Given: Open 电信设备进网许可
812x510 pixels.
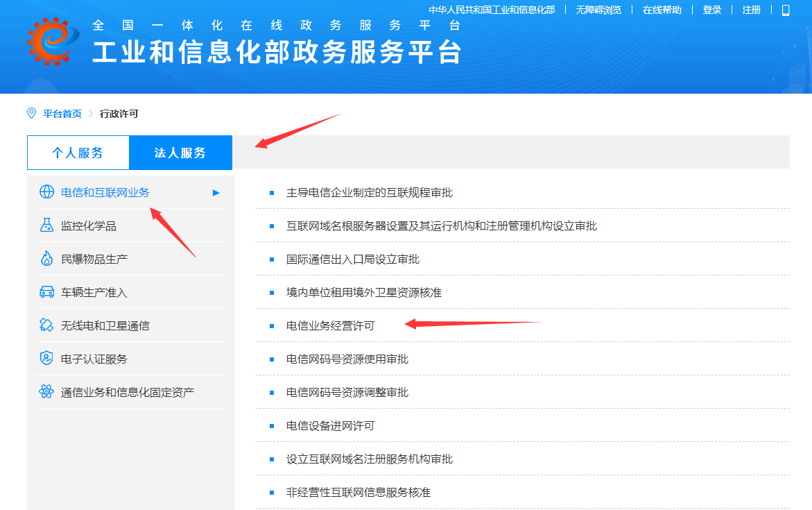Looking at the screenshot, I should click(330, 425).
